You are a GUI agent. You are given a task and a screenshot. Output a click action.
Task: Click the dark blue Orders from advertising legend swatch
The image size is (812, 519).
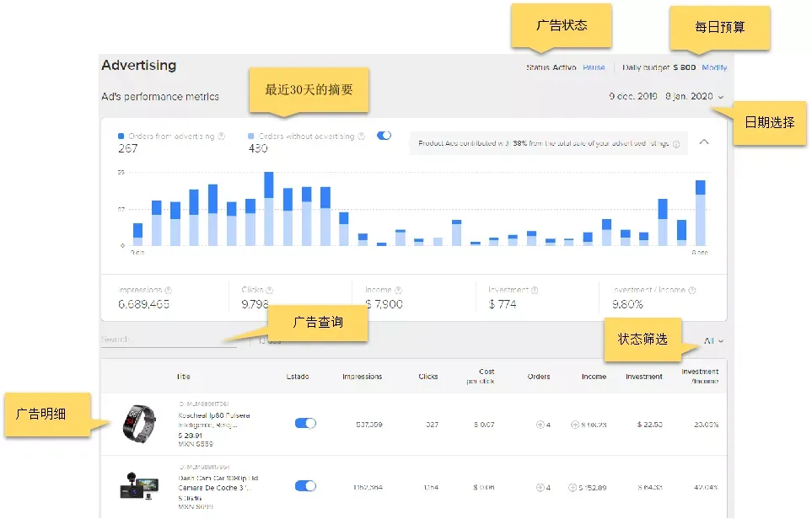click(x=121, y=136)
